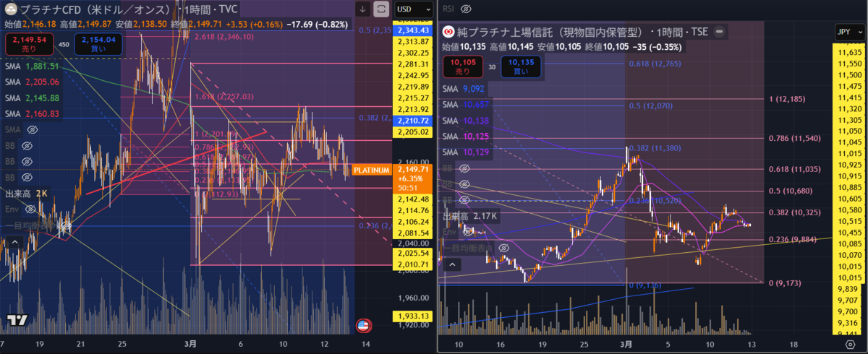Click the highlighted square icon beside the USD selector
Screen dimensions: 868x354
[382, 9]
